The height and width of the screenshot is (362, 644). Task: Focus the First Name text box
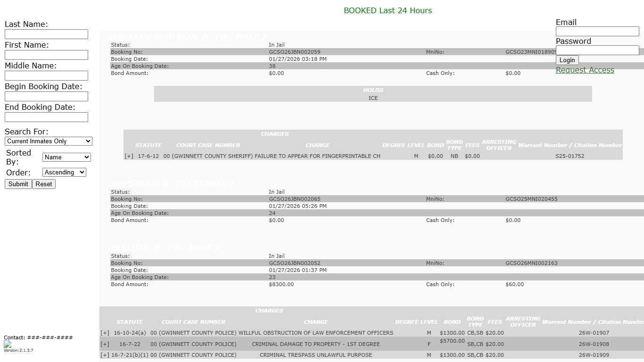pos(46,55)
